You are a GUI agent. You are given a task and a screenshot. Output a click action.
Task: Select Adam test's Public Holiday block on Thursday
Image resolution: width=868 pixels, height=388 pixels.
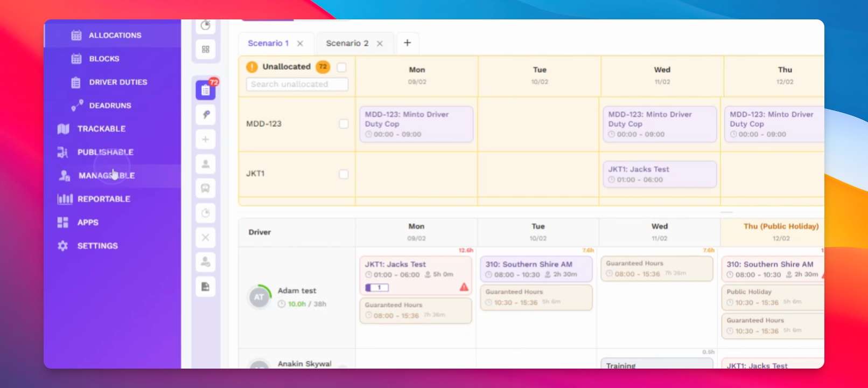(x=773, y=297)
